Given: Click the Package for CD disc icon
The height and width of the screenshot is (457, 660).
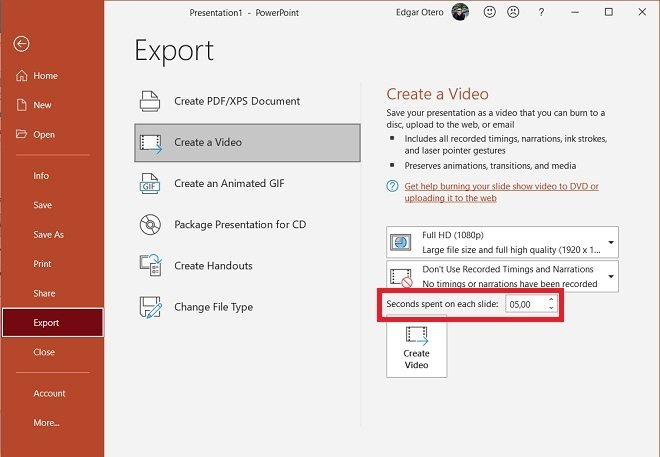Looking at the screenshot, I should 150,224.
